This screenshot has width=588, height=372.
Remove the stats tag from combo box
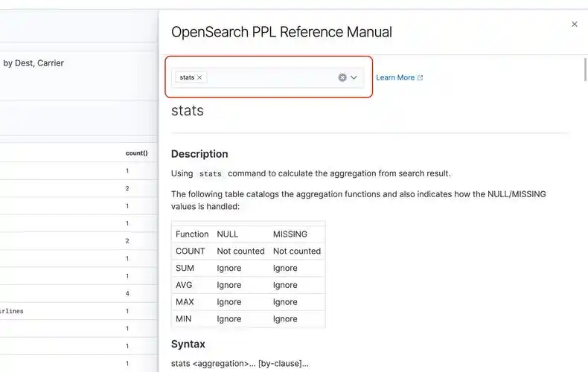click(199, 77)
